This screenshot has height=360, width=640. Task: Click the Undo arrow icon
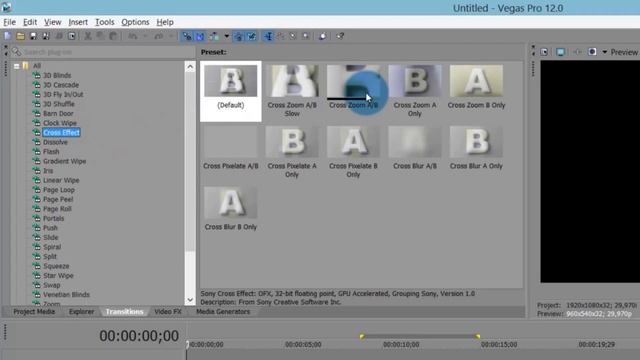point(132,36)
